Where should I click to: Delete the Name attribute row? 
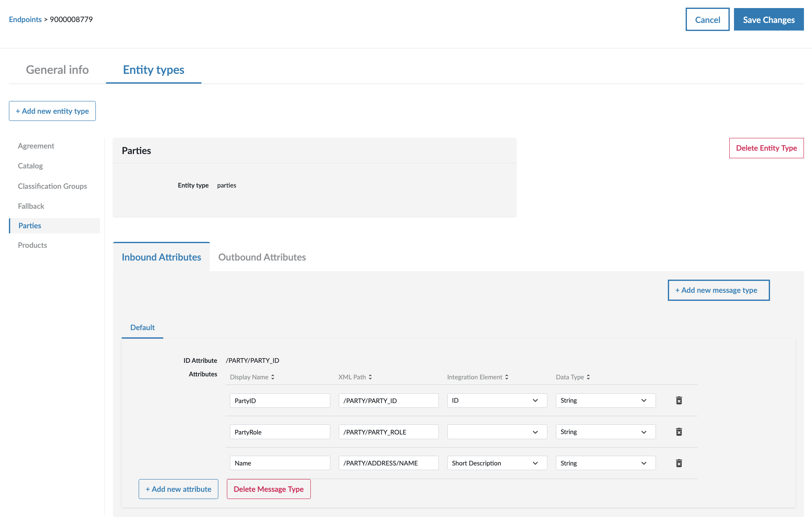pyautogui.click(x=679, y=463)
